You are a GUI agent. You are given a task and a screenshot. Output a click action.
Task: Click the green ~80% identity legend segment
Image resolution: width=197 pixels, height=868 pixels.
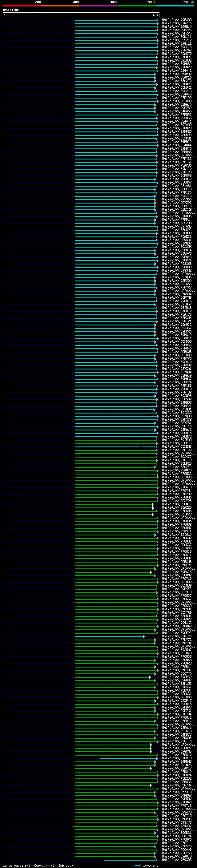pyautogui.click(x=137, y=6)
